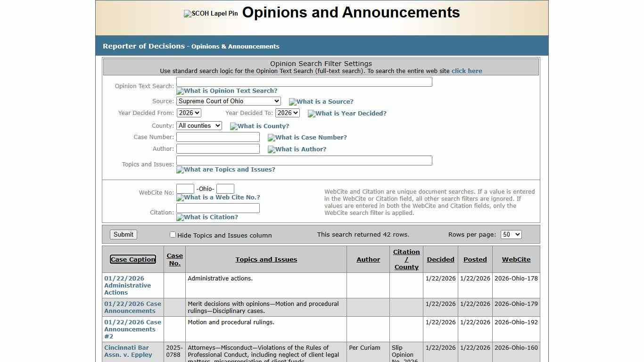View the "What is County?" help icon
This screenshot has height=362, width=644.
point(260,126)
